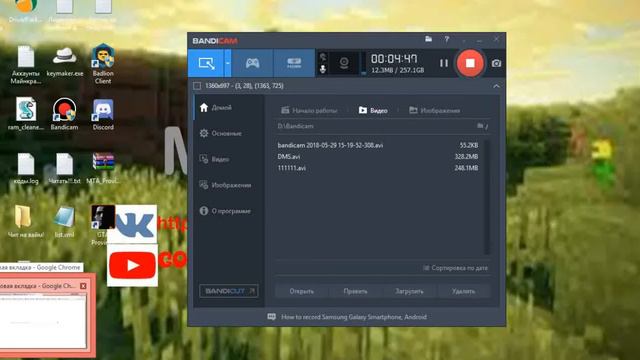Image resolution: width=640 pixels, height=360 pixels.
Task: Open the recording mode dropdown arrow
Action: [x=228, y=63]
